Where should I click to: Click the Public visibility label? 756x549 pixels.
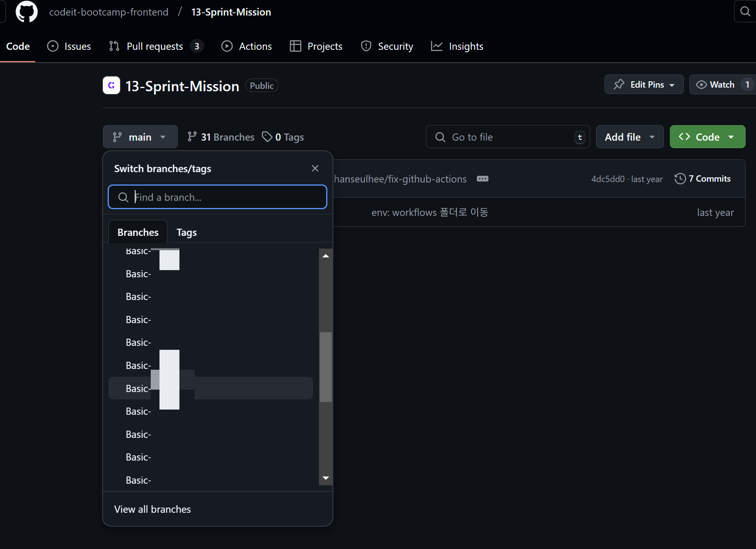(x=262, y=85)
